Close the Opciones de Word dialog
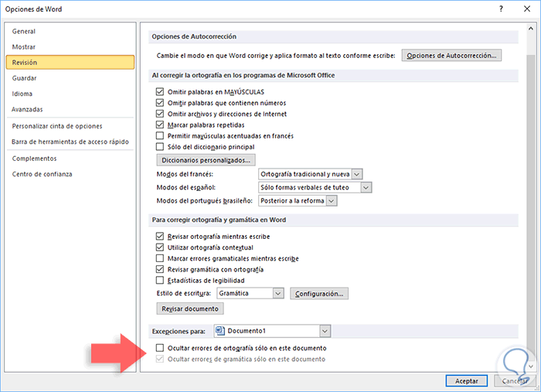This screenshot has width=541, height=392. point(527,9)
